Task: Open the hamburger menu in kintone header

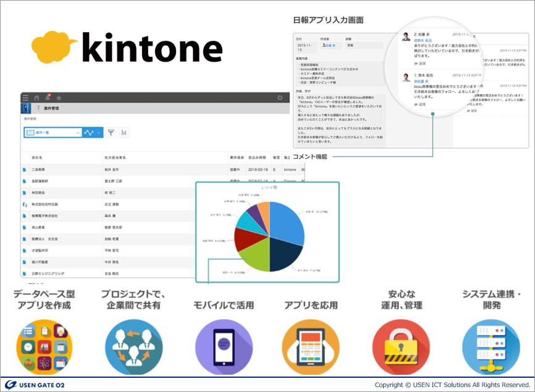Action: [x=25, y=98]
